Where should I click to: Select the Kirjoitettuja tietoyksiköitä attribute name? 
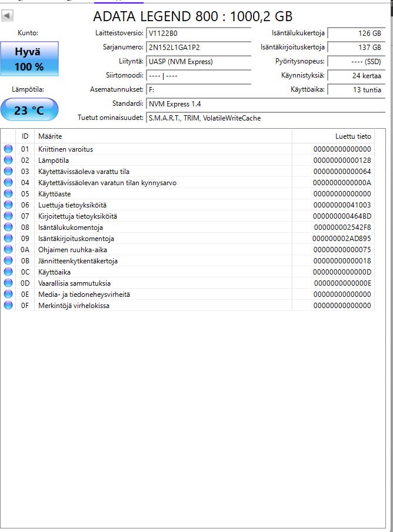point(78,216)
